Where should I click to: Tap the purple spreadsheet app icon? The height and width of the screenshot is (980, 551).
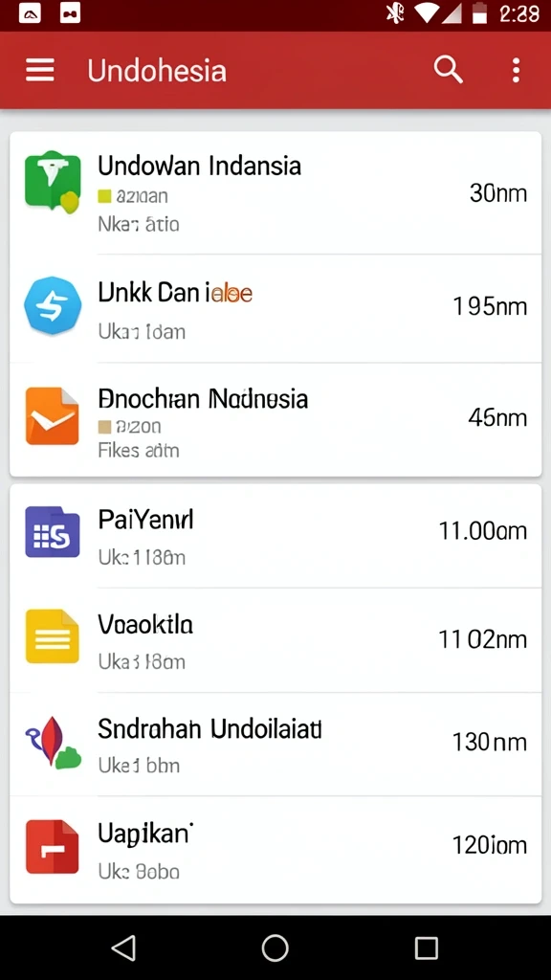click(53, 532)
